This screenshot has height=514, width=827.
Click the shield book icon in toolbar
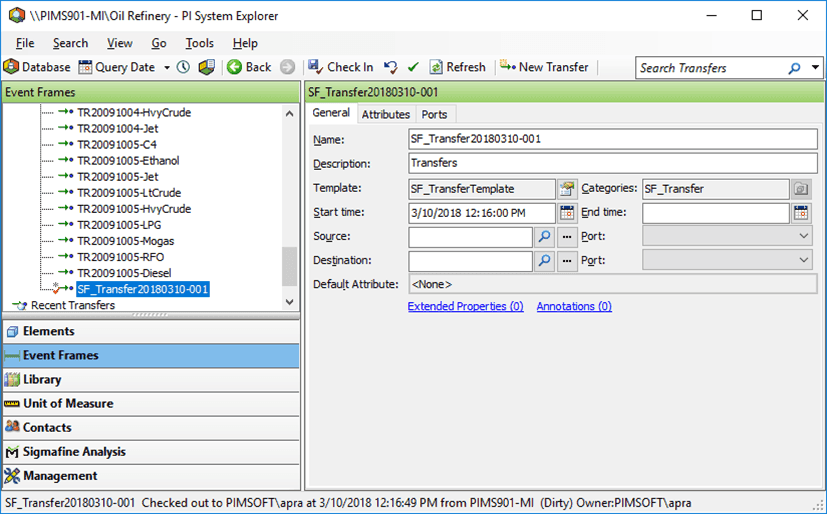pos(207,67)
